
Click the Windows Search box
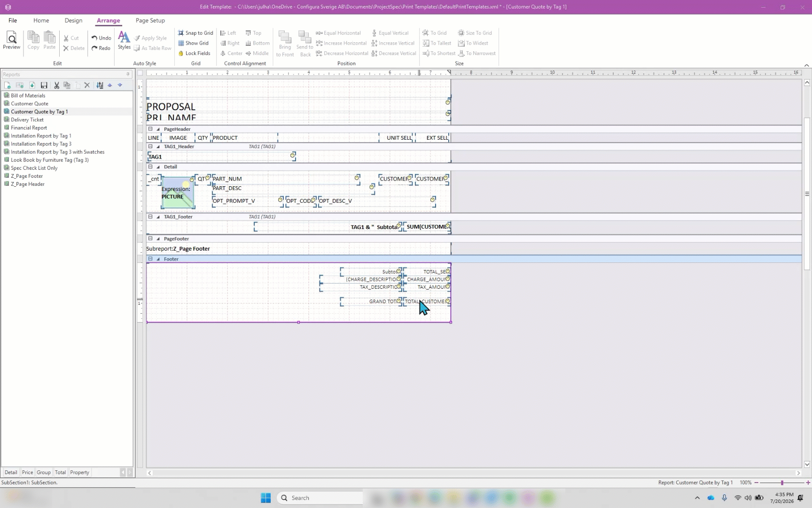click(x=320, y=498)
